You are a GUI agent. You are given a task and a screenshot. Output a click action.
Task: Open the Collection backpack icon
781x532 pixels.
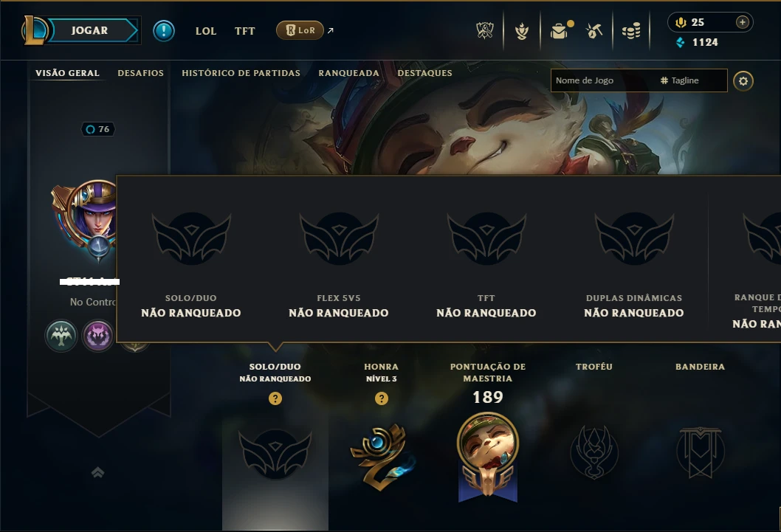559,31
